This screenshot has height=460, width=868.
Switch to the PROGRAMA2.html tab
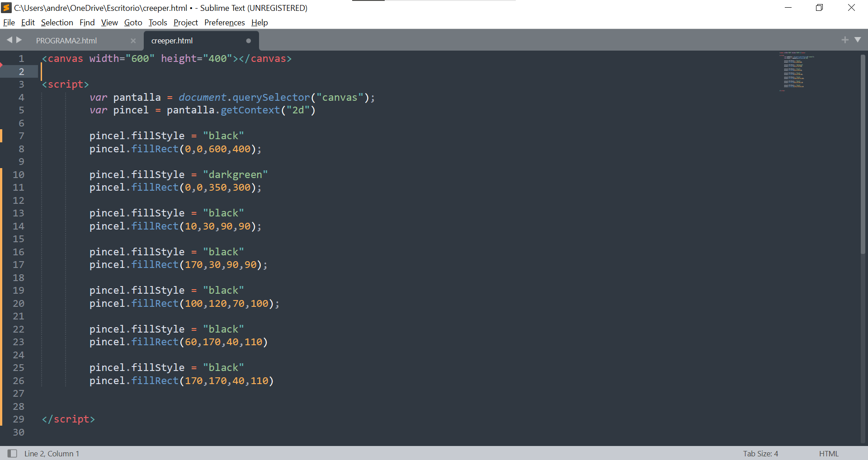point(66,41)
